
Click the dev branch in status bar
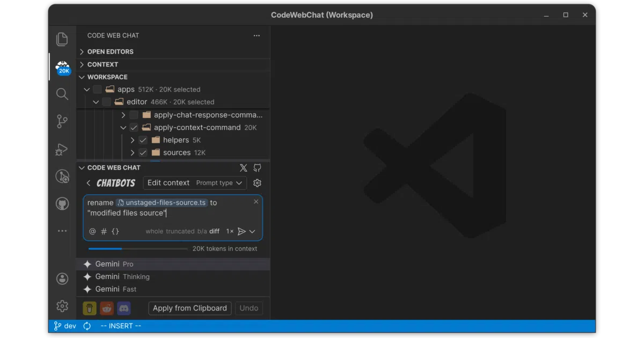tap(65, 326)
